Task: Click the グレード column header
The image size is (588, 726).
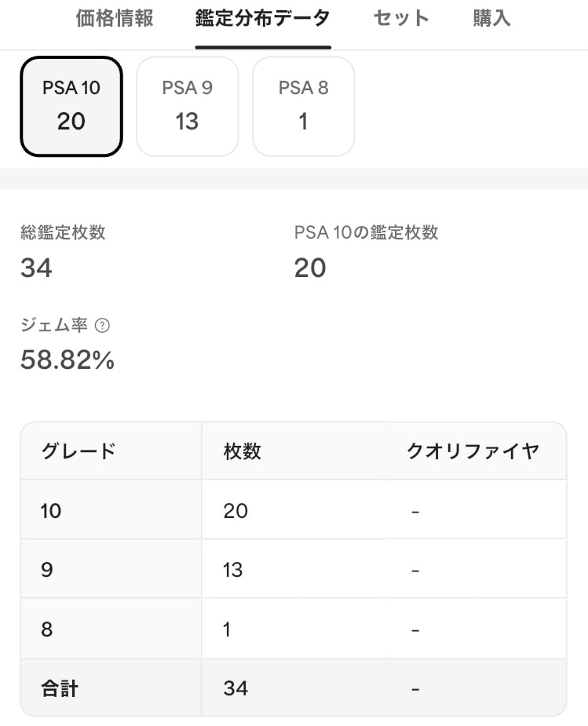Action: (79, 451)
